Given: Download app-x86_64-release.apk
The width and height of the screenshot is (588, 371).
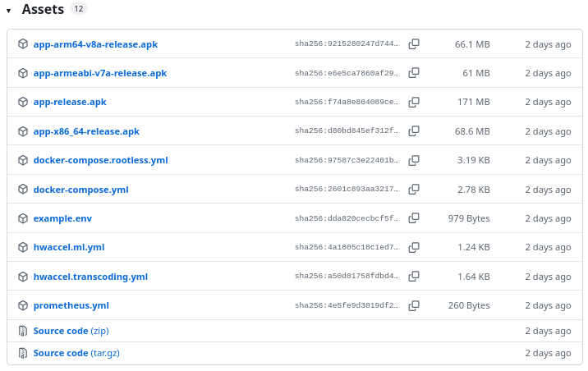Looking at the screenshot, I should (x=86, y=131).
